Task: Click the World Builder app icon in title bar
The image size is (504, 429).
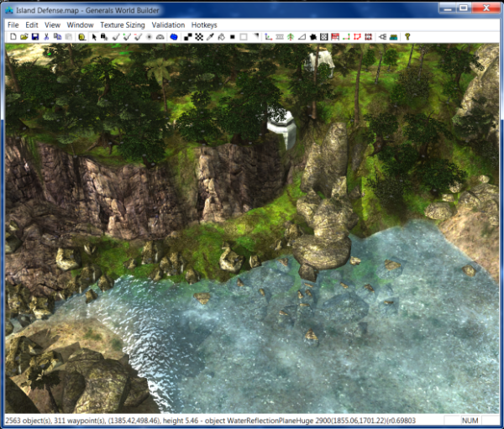Action: [x=9, y=10]
